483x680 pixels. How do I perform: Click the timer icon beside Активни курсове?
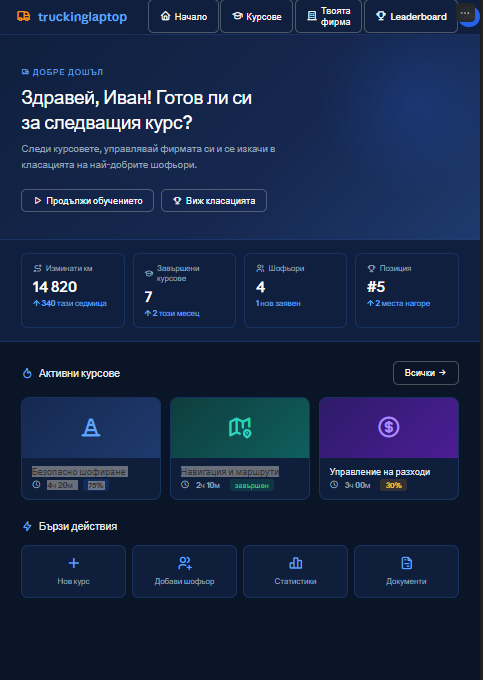(27, 373)
